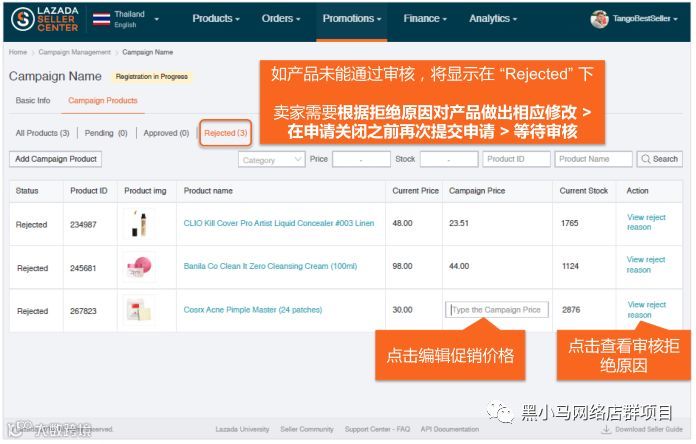The width and height of the screenshot is (696, 444).
Task: Show Rejected (3) products
Action: click(x=225, y=133)
